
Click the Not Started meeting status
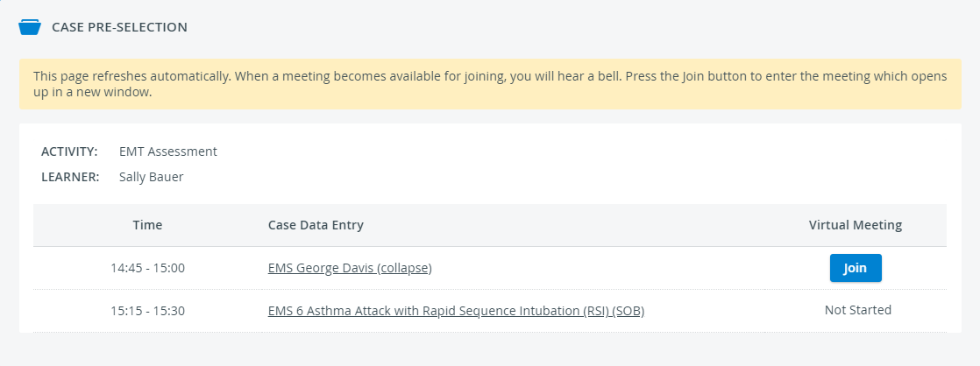pyautogui.click(x=857, y=310)
